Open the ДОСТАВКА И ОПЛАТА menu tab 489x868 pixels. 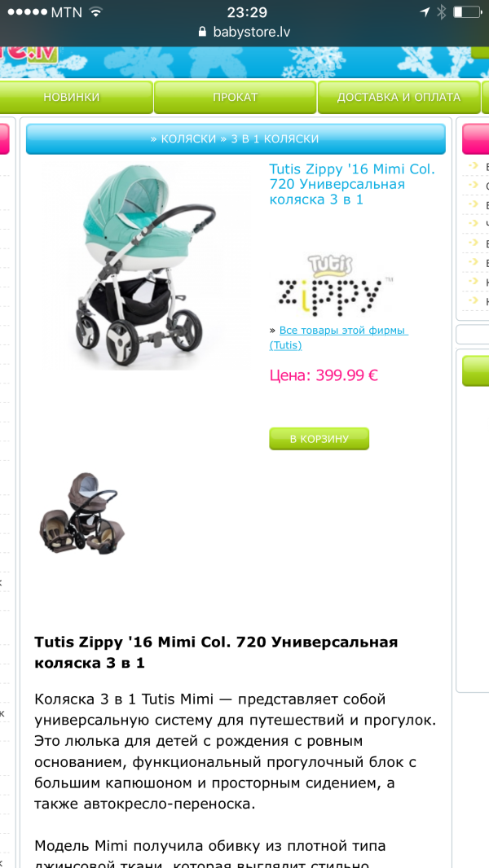pos(399,98)
